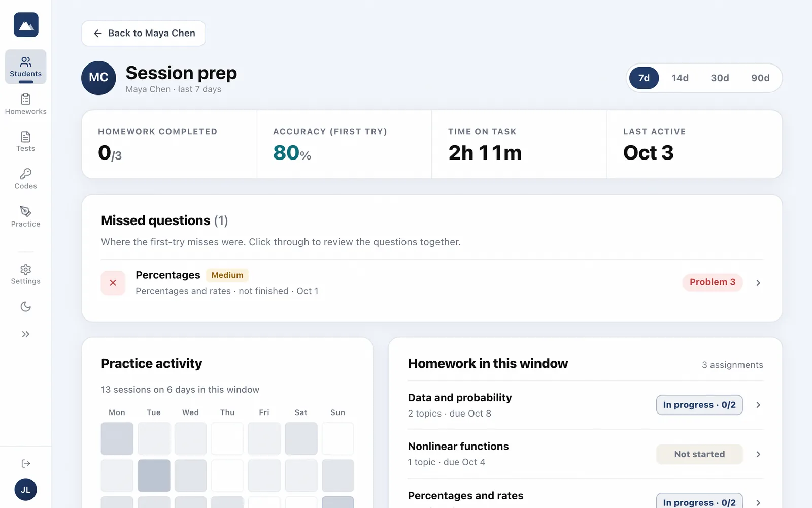The width and height of the screenshot is (812, 508).
Task: Click the second-row Sunday activity cell
Action: coord(337,475)
